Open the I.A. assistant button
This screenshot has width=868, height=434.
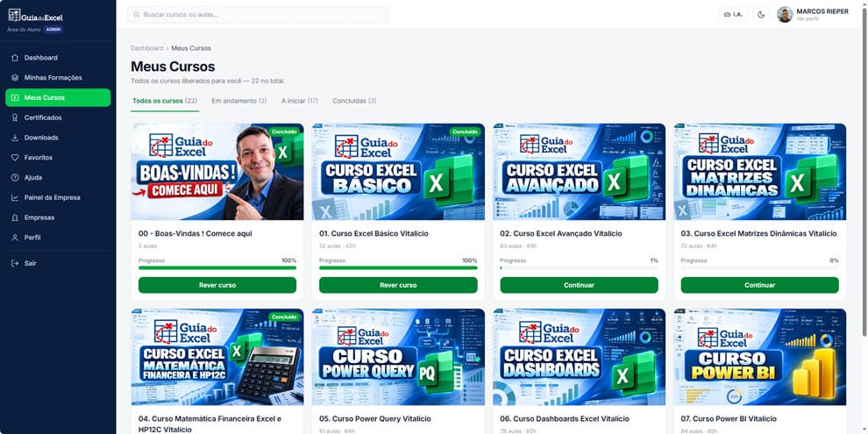(733, 14)
